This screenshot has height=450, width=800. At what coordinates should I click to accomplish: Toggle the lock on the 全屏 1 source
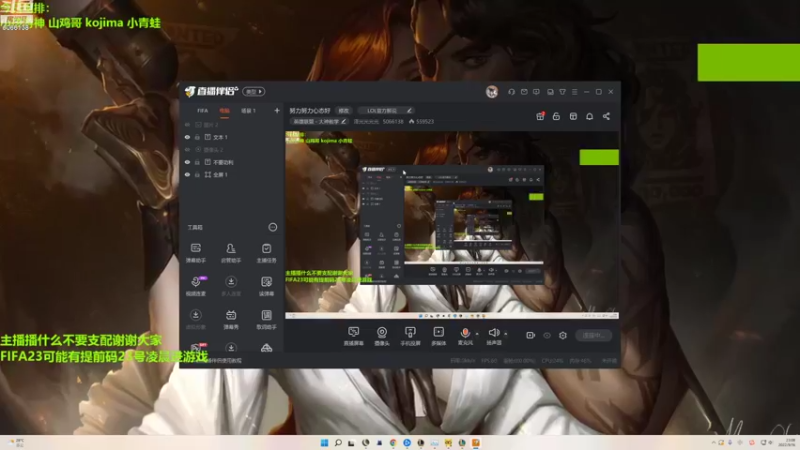(x=197, y=174)
